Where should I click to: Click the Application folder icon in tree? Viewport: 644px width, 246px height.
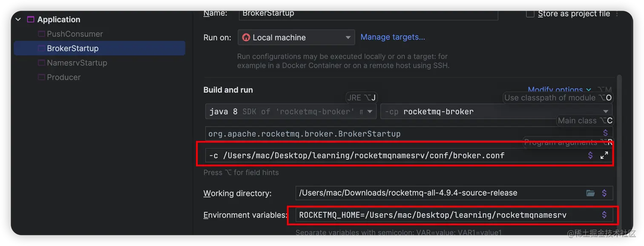click(30, 20)
